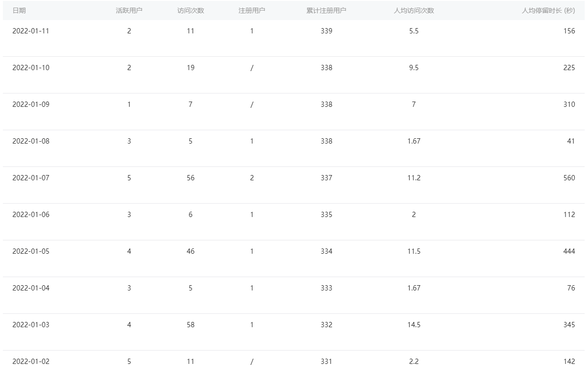Click the 2022-01-07 date entry

(x=31, y=178)
